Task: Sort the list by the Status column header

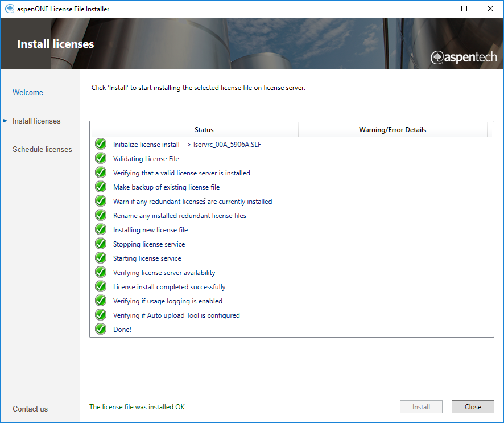Action: [204, 130]
